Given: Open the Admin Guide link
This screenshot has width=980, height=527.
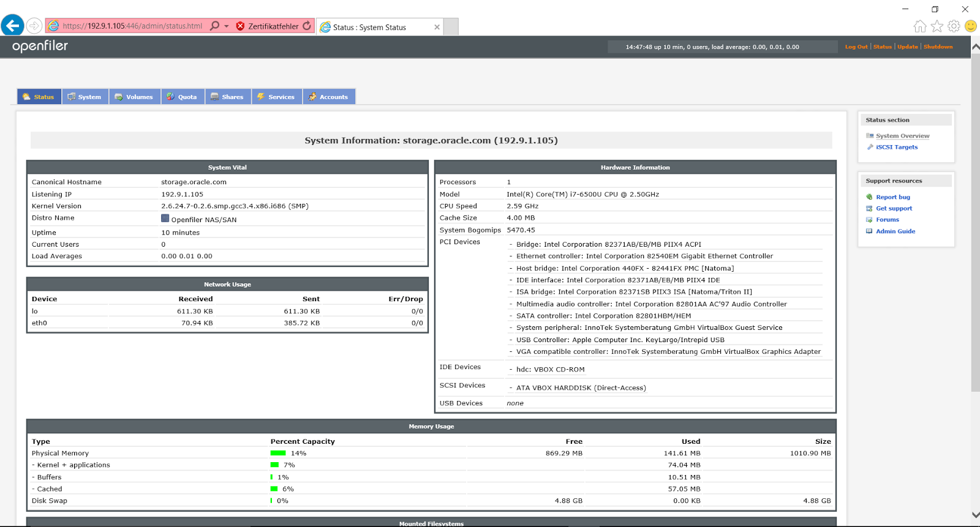Looking at the screenshot, I should pyautogui.click(x=895, y=231).
